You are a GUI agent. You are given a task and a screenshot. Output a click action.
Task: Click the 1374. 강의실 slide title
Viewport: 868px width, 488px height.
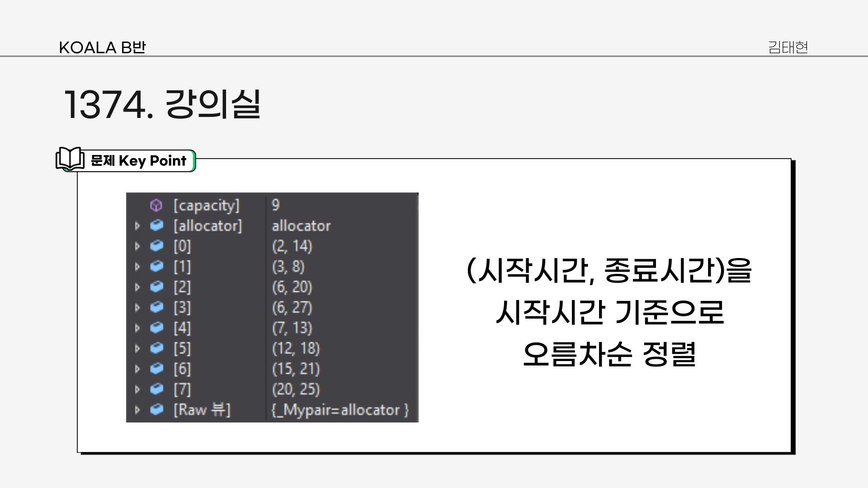click(x=162, y=104)
